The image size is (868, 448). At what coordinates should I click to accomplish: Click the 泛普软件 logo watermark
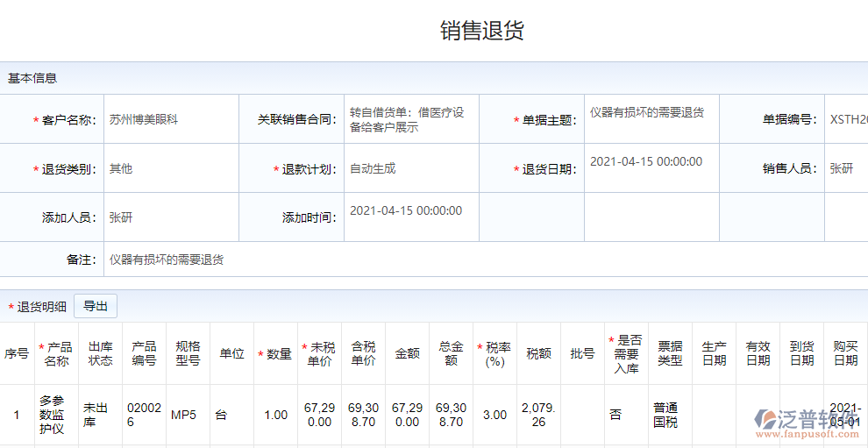tap(805, 423)
